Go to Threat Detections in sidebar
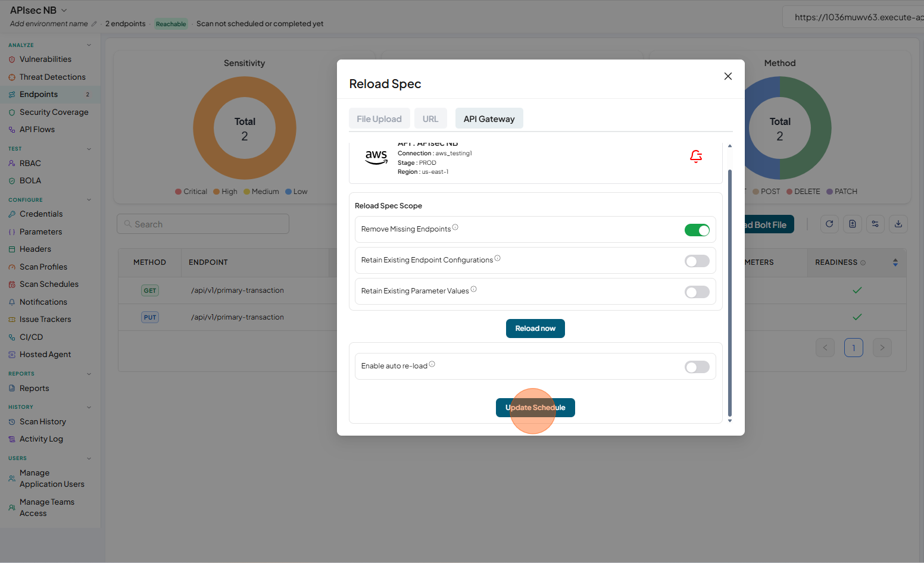The image size is (924, 563). tap(52, 77)
